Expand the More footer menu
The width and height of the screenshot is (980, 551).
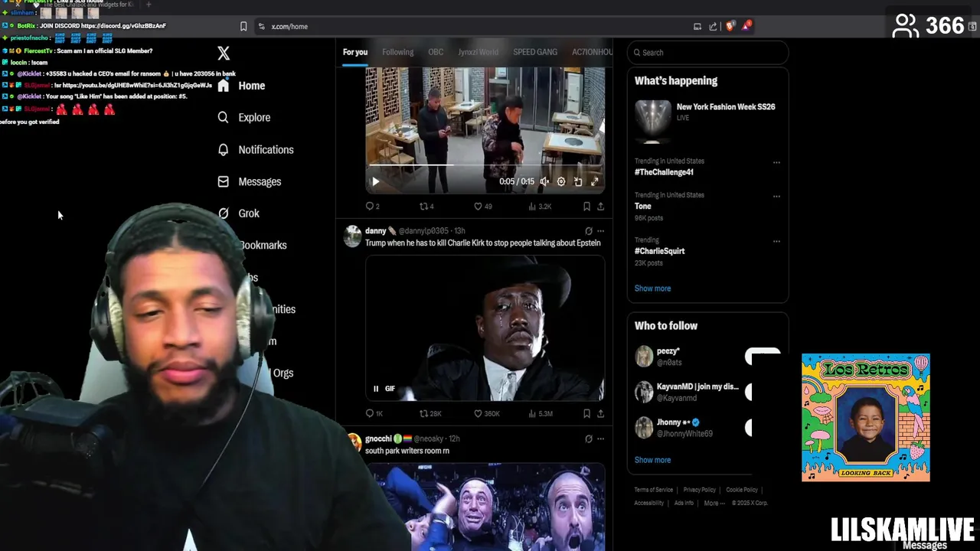pos(714,503)
